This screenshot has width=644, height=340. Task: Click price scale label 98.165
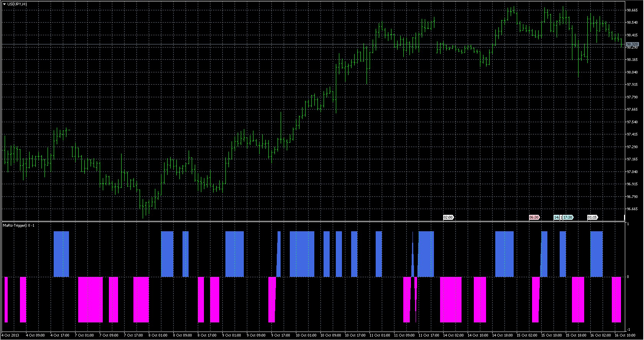(x=632, y=60)
